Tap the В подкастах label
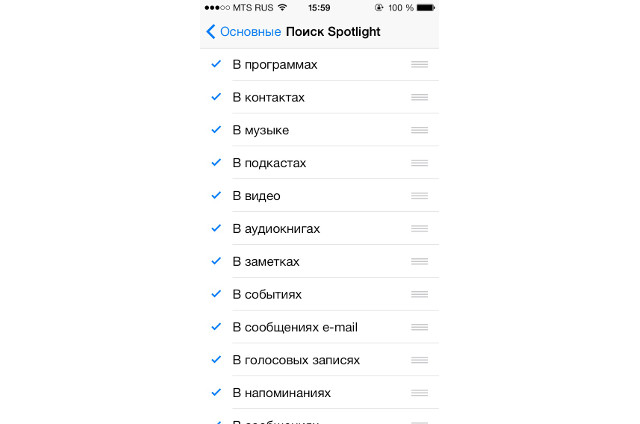Image resolution: width=640 pixels, height=424 pixels. (269, 163)
